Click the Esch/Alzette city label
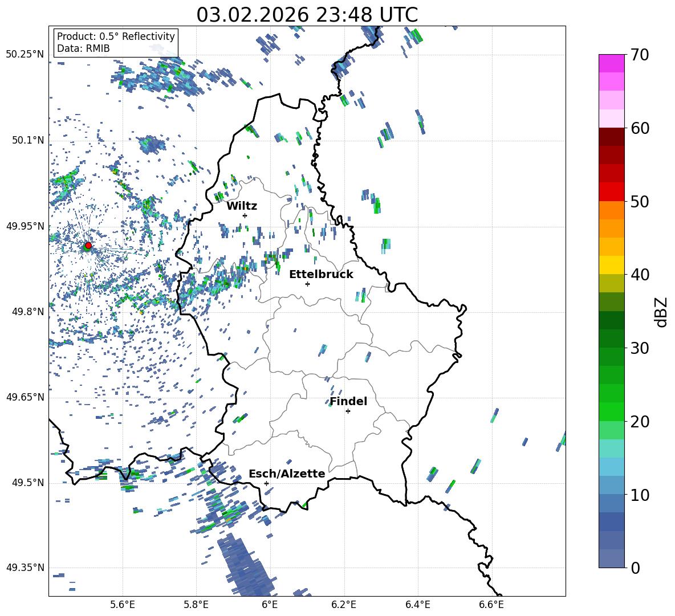The width and height of the screenshot is (675, 616). pos(287,474)
